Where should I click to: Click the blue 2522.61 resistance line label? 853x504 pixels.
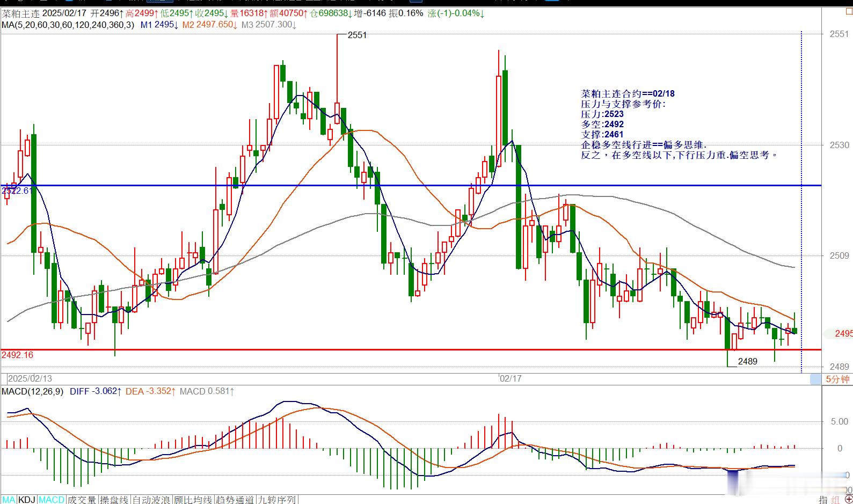click(18, 191)
